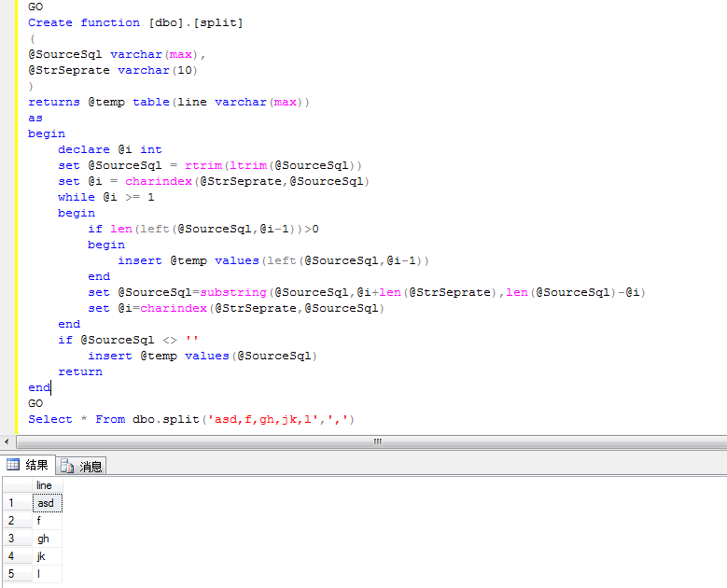Select row header number 1
The width and height of the screenshot is (727, 588).
pos(18,503)
